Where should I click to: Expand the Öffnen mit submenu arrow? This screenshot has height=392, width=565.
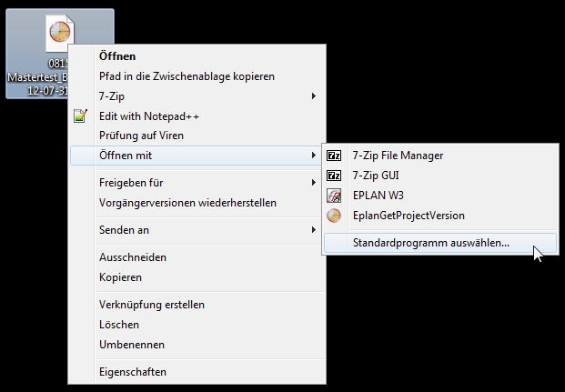313,156
